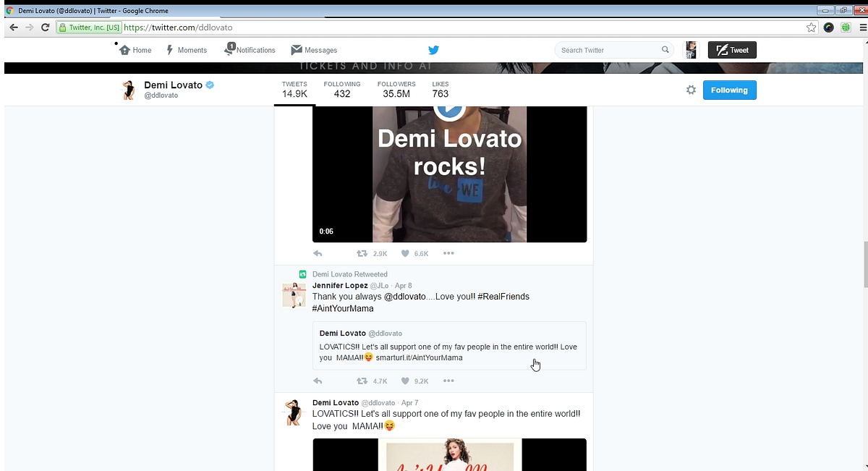Viewport: 868px width, 471px height.
Task: Click Demi Lovato avatar on Apr 7 tweet
Action: click(294, 412)
